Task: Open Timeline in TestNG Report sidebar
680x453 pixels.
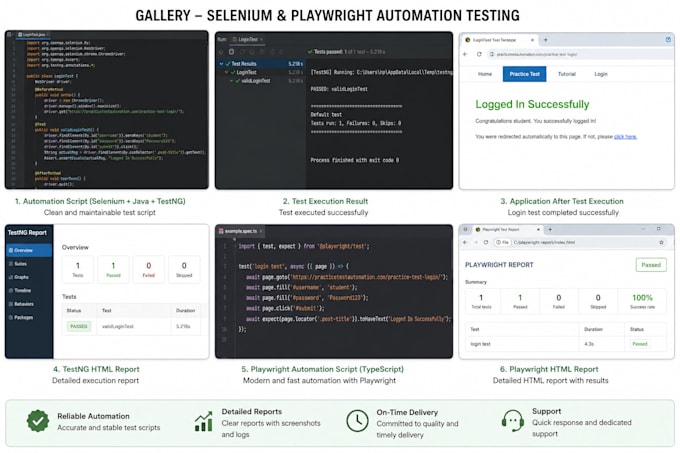Action: coord(23,291)
